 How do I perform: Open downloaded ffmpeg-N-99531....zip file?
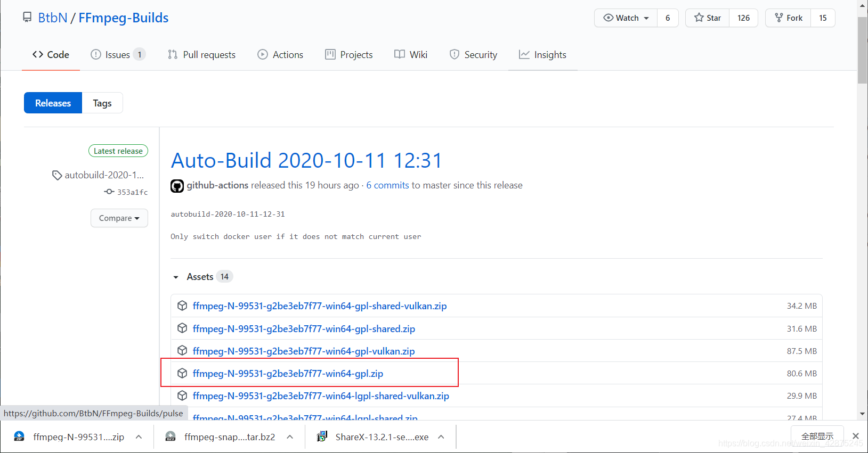tap(69, 437)
